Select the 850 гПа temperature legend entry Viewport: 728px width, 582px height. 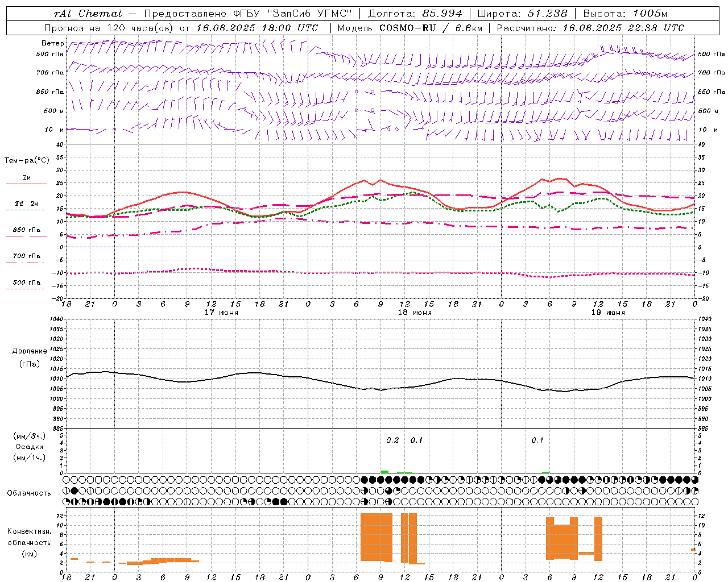27,230
